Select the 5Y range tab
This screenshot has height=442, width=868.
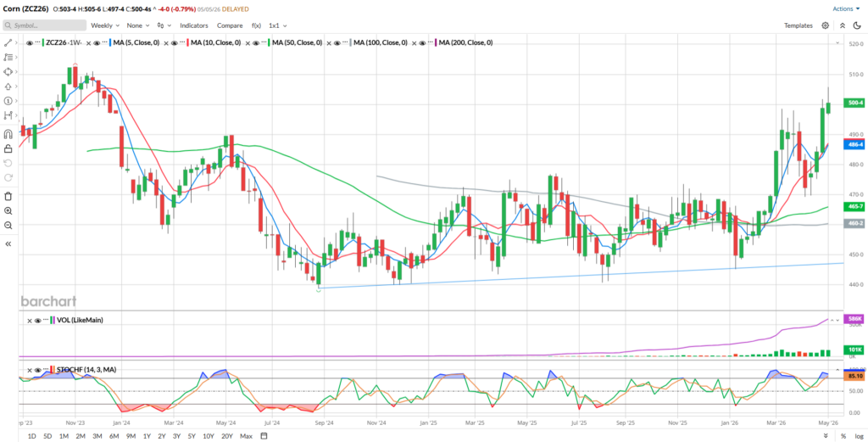(191, 436)
